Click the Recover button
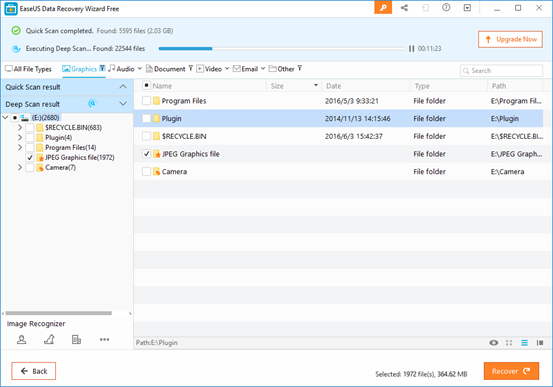This screenshot has height=387, width=553. click(511, 371)
